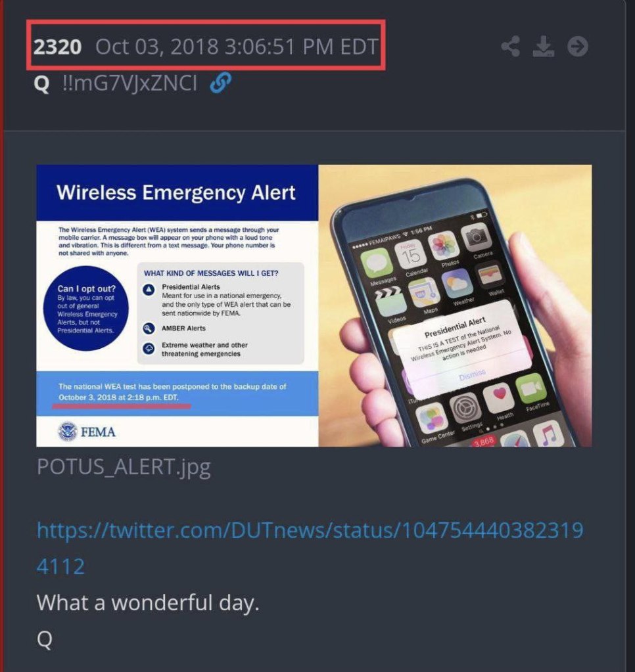Image resolution: width=635 pixels, height=672 pixels.
Task: Click post number 2320
Action: 57,46
